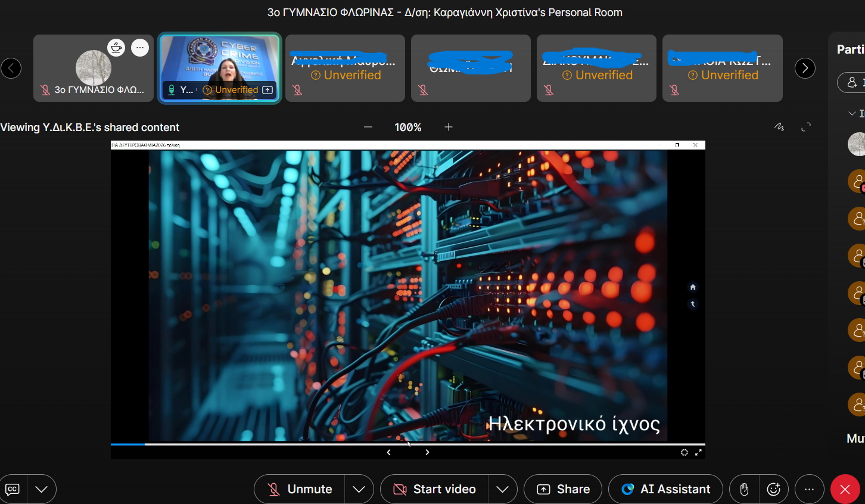Open the AI Assistant
Screen dimensions: 865x504
[665, 489]
